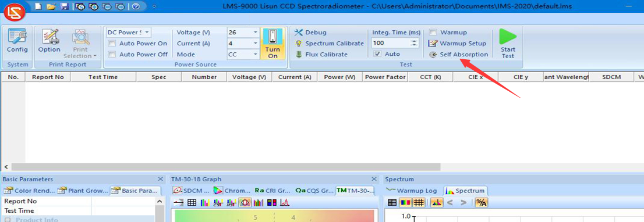
Task: Start Test with the green play button
Action: click(508, 44)
